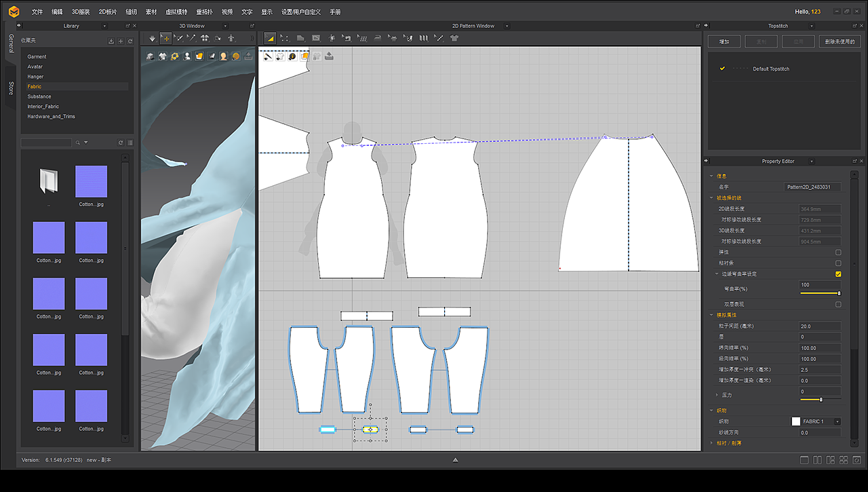Refresh the Library favorites list
Image resolution: width=868 pixels, height=492 pixels.
click(130, 41)
